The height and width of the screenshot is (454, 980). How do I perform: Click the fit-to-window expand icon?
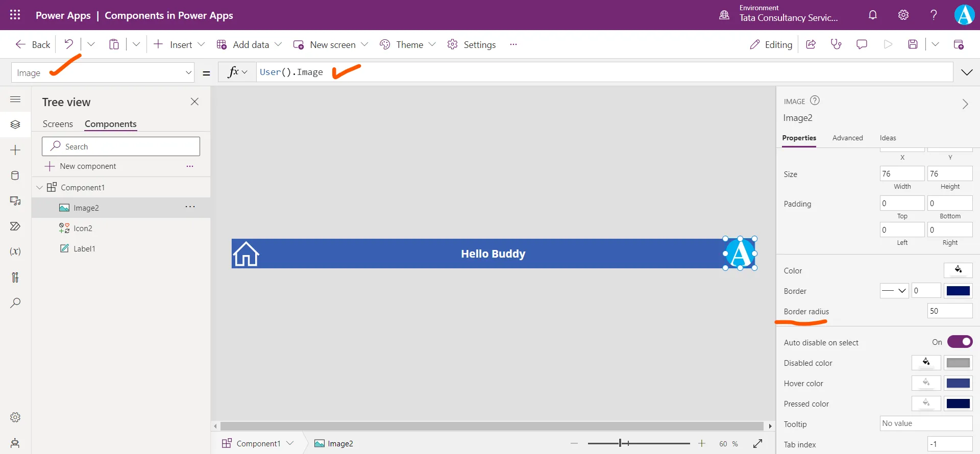(757, 443)
